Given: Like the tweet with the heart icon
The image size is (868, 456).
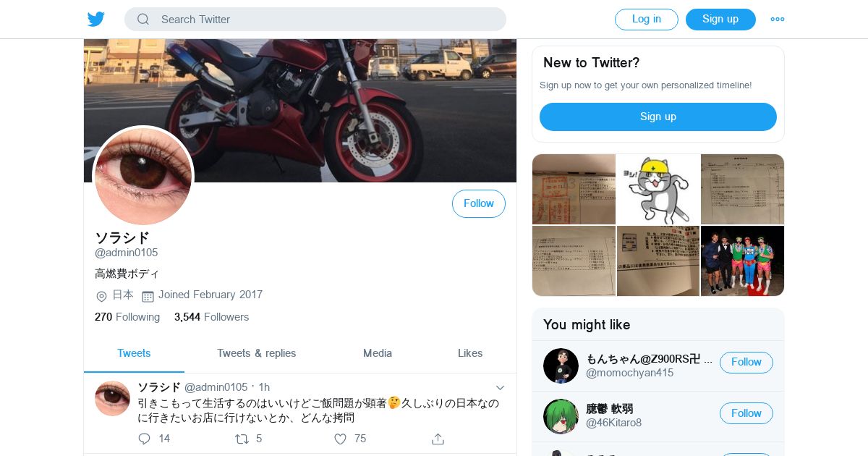Looking at the screenshot, I should coord(340,439).
